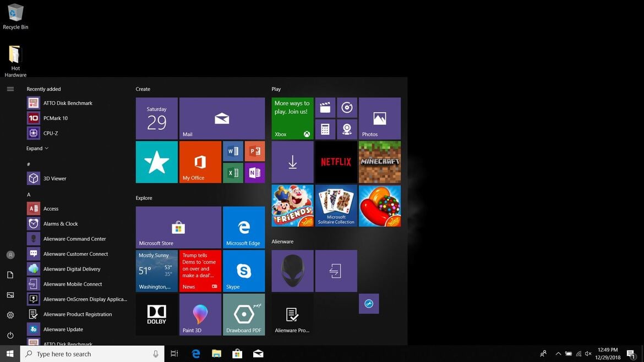644x362 pixels.
Task: Click the small blue wrench tile
Action: click(x=369, y=304)
